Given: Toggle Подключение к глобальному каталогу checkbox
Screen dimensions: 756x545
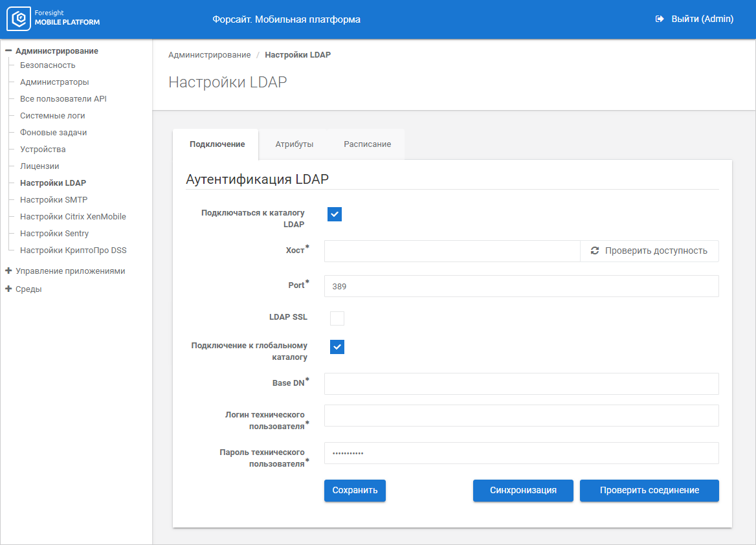Looking at the screenshot, I should point(337,347).
